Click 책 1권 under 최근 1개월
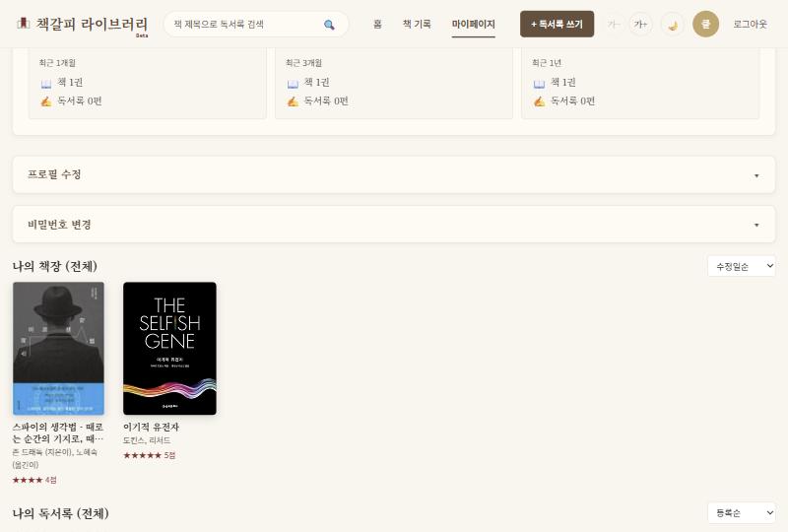The height and width of the screenshot is (532, 788). pyautogui.click(x=70, y=83)
